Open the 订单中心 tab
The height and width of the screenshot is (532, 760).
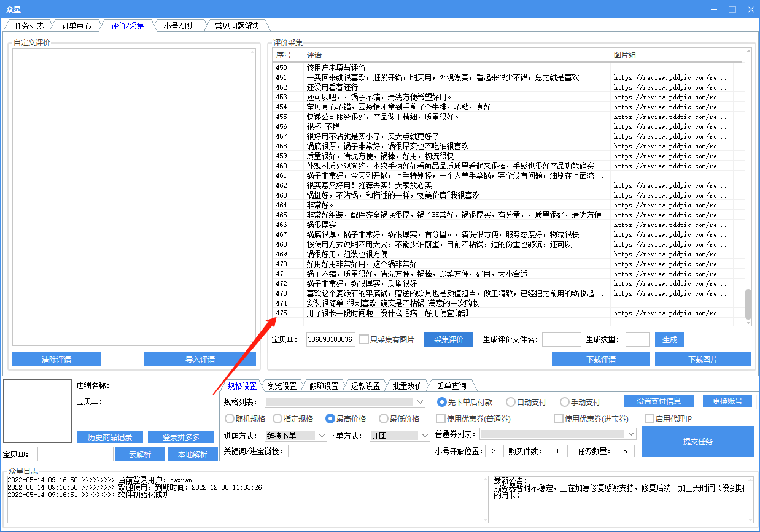coord(76,26)
